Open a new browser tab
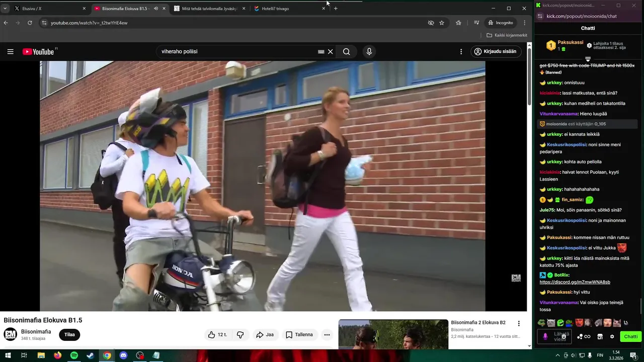Screen dimensions: 644x362 pyautogui.click(x=336, y=9)
